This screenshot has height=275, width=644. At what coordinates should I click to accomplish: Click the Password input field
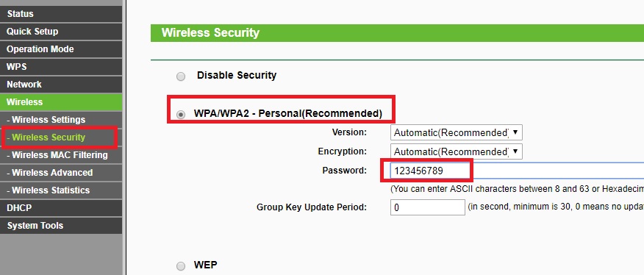point(517,171)
